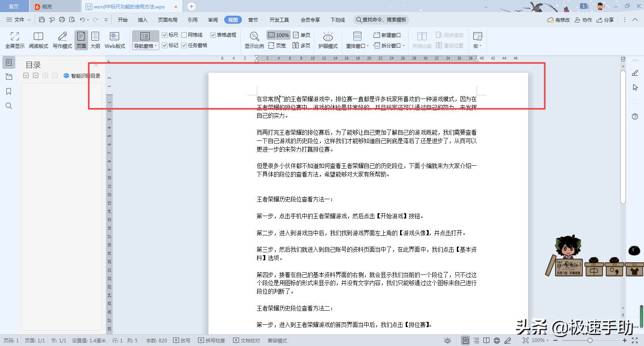Add a new document tab with plus
This screenshot has height=346, width=644.
click(192, 6)
